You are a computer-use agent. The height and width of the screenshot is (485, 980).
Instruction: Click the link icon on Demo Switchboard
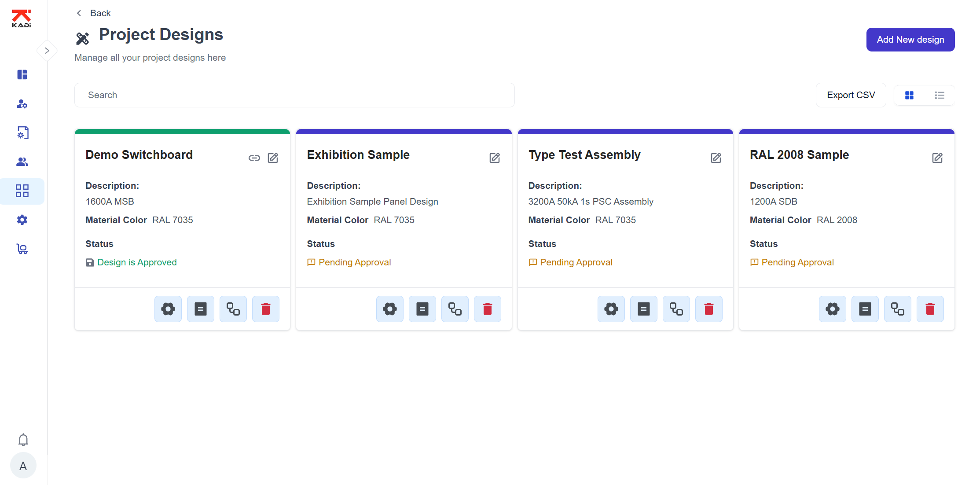click(254, 158)
